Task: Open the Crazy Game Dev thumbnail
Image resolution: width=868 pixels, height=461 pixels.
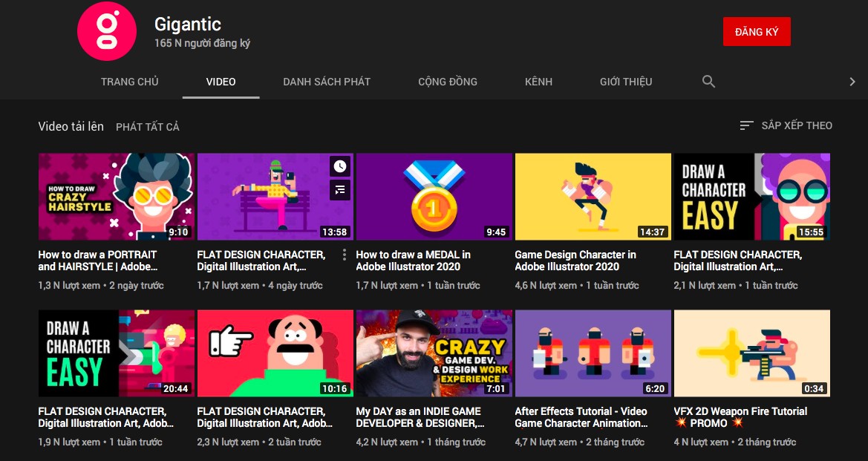Action: click(434, 353)
